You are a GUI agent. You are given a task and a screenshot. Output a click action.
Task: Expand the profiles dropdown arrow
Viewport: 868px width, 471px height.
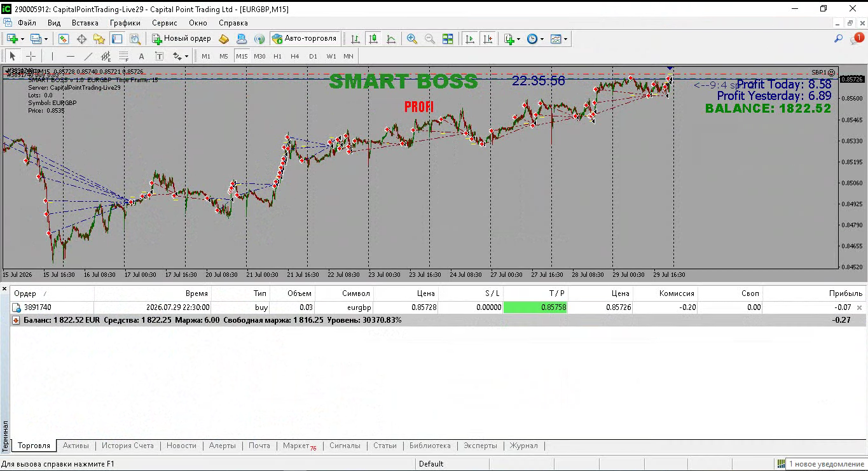click(46, 39)
